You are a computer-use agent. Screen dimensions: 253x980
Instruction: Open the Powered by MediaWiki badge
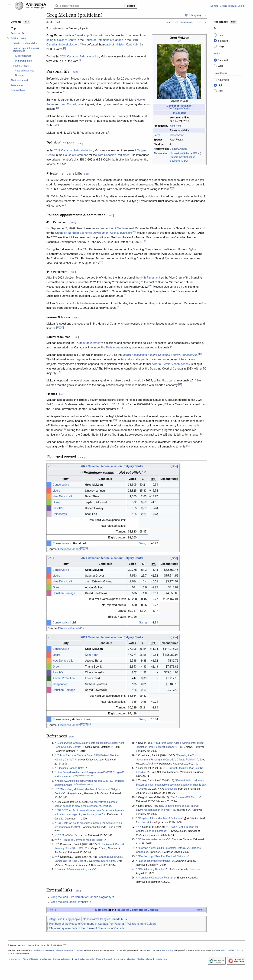[236, 961]
